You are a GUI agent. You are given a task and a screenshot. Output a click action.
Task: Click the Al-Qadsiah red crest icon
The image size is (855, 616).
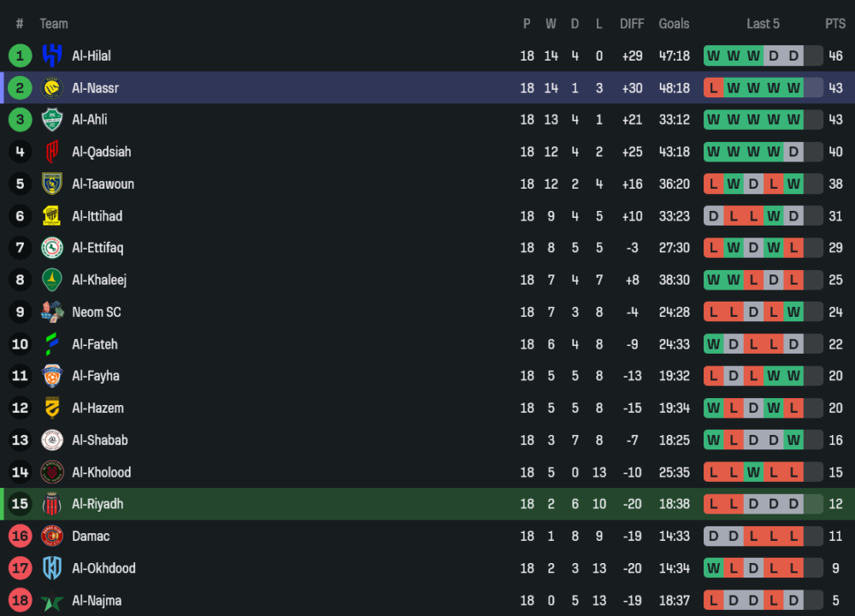coord(52,152)
